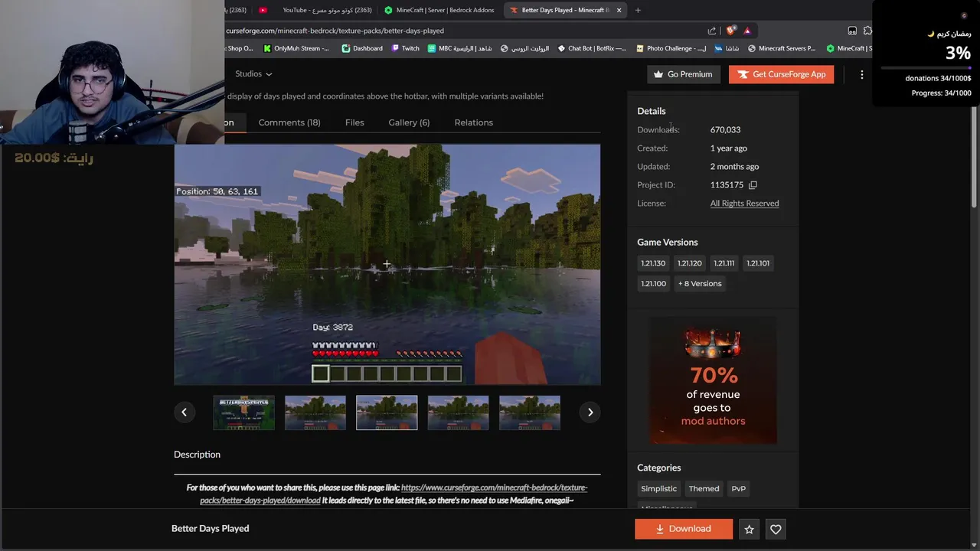Open the Minecraft Servers bookmark
Image resolution: width=980 pixels, height=551 pixels.
pyautogui.click(x=781, y=48)
